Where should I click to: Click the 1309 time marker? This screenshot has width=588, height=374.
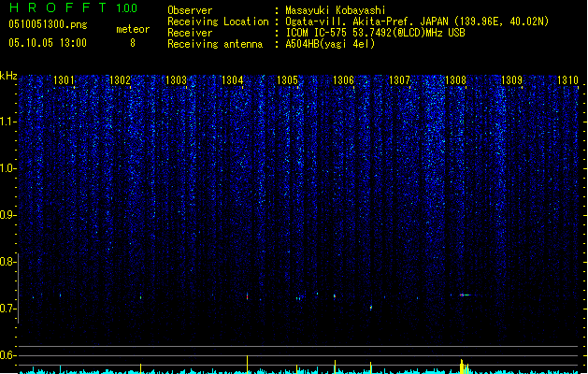point(511,79)
